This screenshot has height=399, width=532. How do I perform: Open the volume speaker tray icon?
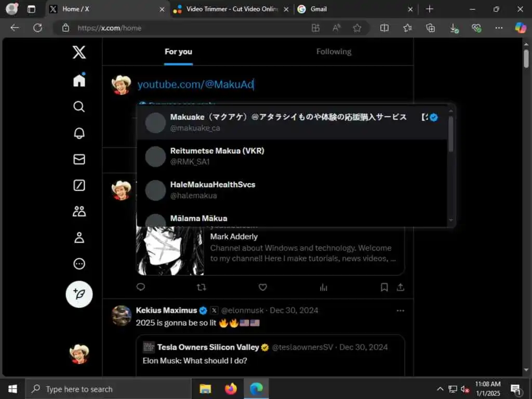click(x=465, y=389)
